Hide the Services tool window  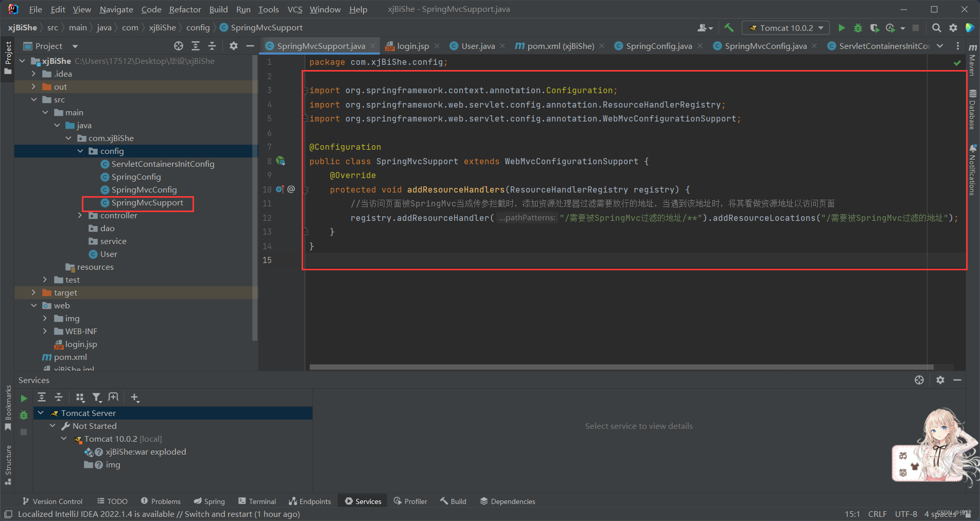pos(957,380)
